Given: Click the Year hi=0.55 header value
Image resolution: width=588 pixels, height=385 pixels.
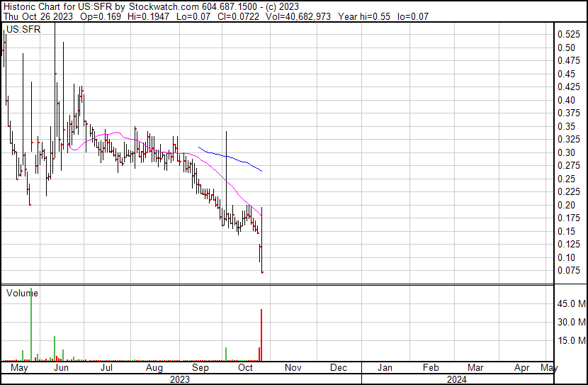Looking at the screenshot, I should tap(364, 16).
